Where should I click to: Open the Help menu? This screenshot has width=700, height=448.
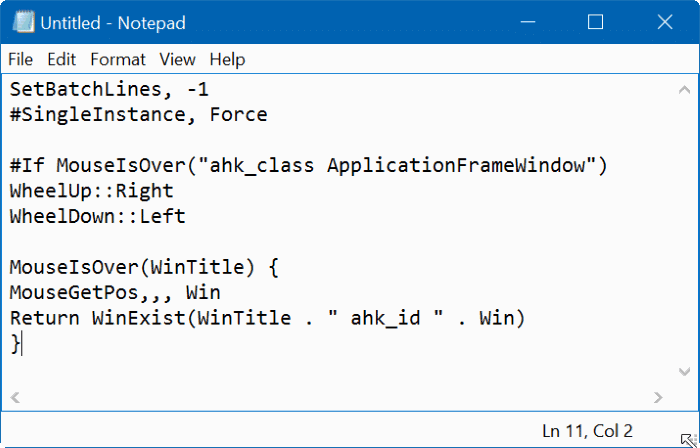[227, 59]
